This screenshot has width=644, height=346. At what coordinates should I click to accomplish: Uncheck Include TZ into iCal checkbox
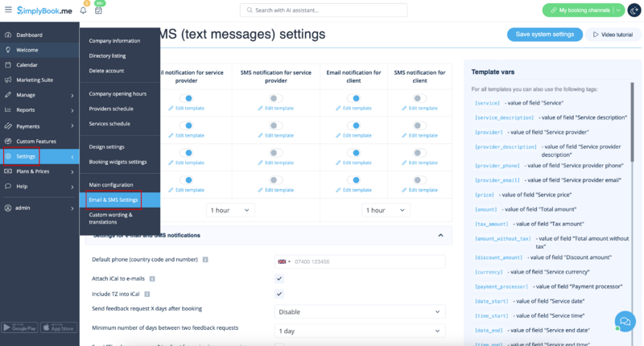pyautogui.click(x=279, y=294)
